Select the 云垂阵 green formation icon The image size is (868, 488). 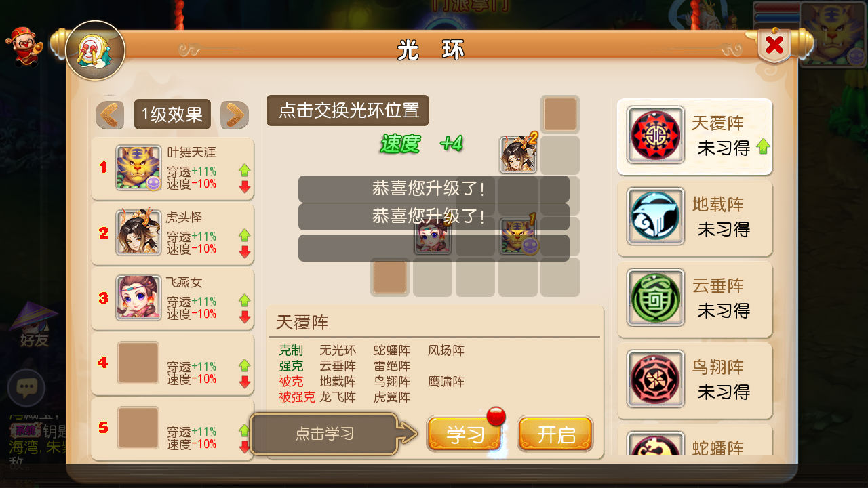(x=656, y=298)
